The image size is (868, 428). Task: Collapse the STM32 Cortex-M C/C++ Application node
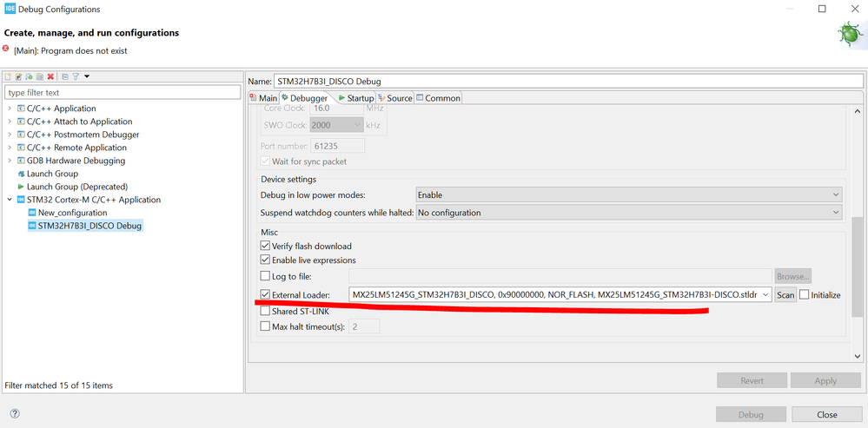pyautogui.click(x=10, y=200)
